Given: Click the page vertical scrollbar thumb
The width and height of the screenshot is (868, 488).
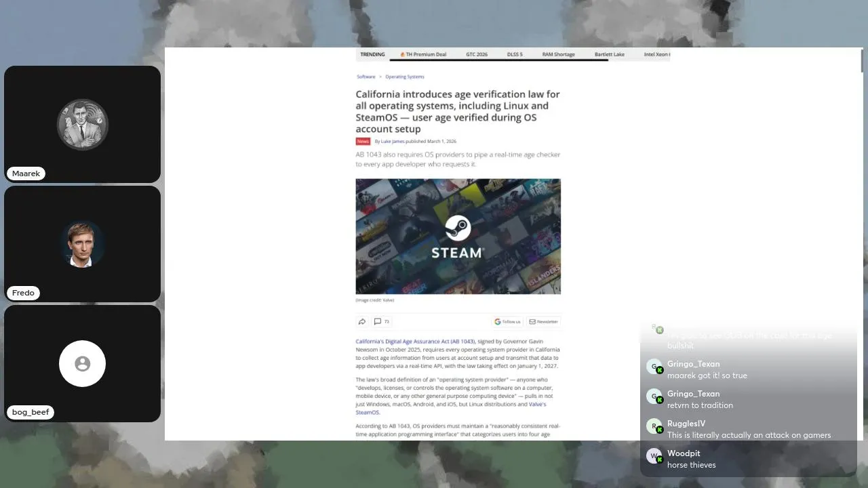Looking at the screenshot, I should pos(861,60).
